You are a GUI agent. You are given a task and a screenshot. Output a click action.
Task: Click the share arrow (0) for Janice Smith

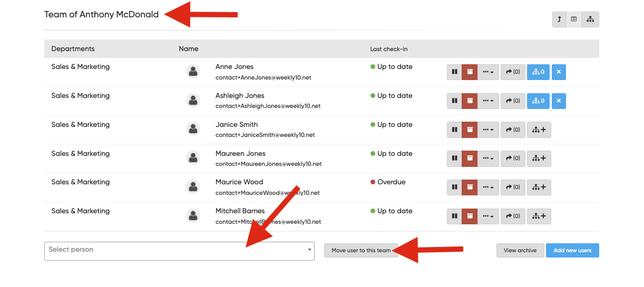point(513,130)
